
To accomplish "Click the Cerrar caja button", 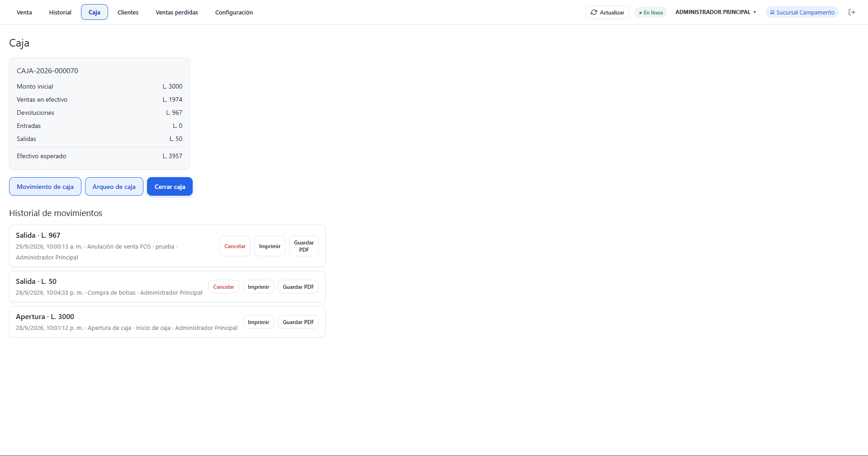I will point(170,187).
